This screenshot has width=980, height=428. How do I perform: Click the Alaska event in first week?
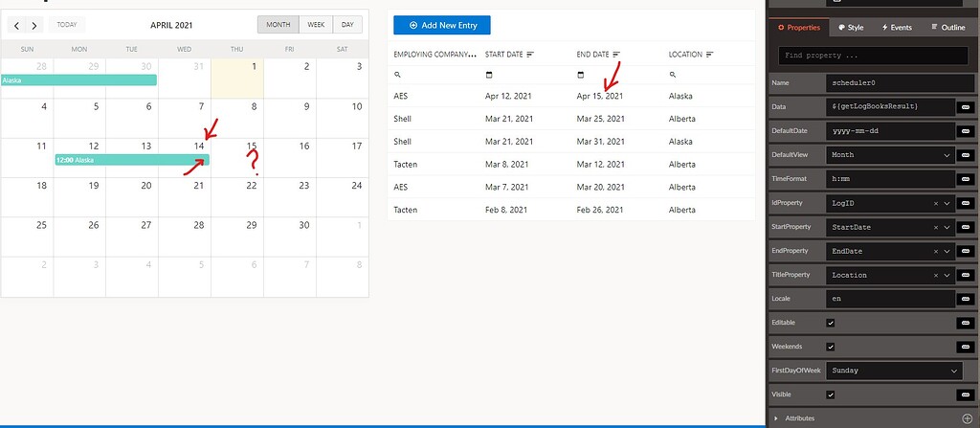coord(78,80)
